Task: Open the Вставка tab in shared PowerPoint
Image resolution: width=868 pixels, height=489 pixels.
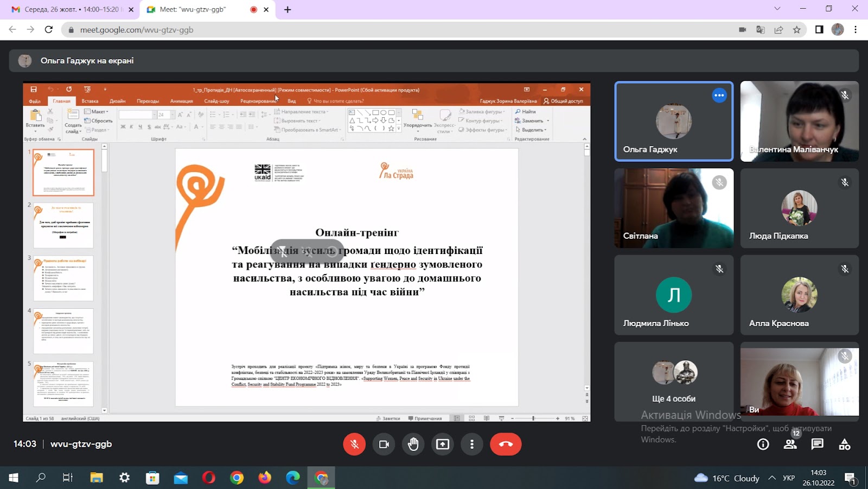Action: (x=90, y=101)
